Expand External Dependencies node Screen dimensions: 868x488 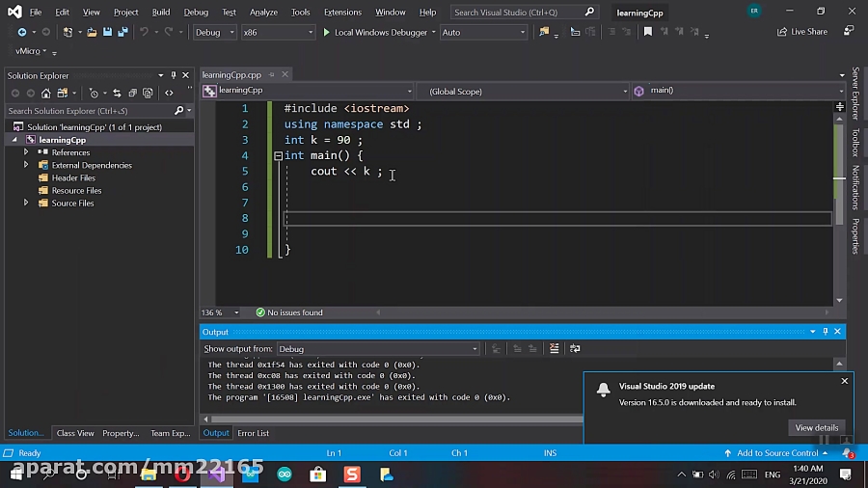click(26, 164)
